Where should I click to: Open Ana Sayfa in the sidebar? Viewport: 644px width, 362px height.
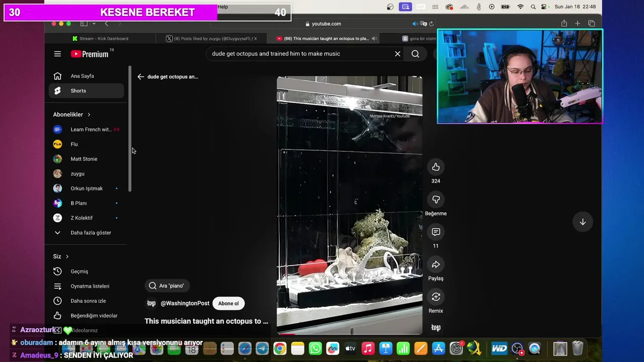[86, 76]
